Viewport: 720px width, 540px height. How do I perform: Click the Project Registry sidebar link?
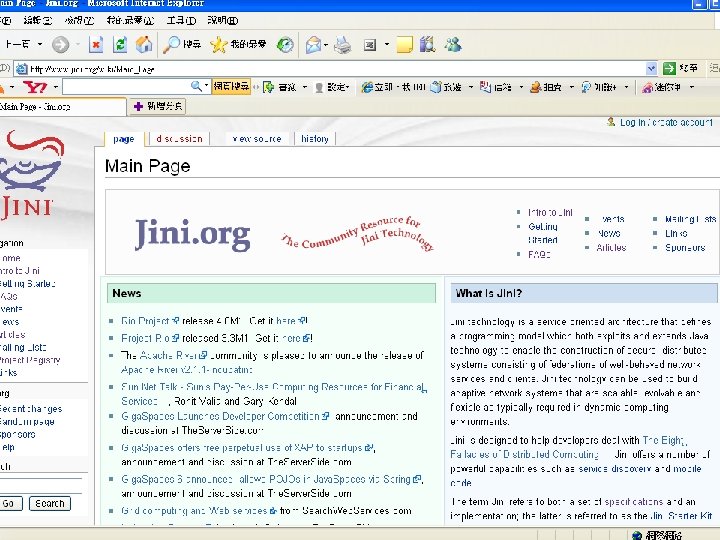[30, 360]
